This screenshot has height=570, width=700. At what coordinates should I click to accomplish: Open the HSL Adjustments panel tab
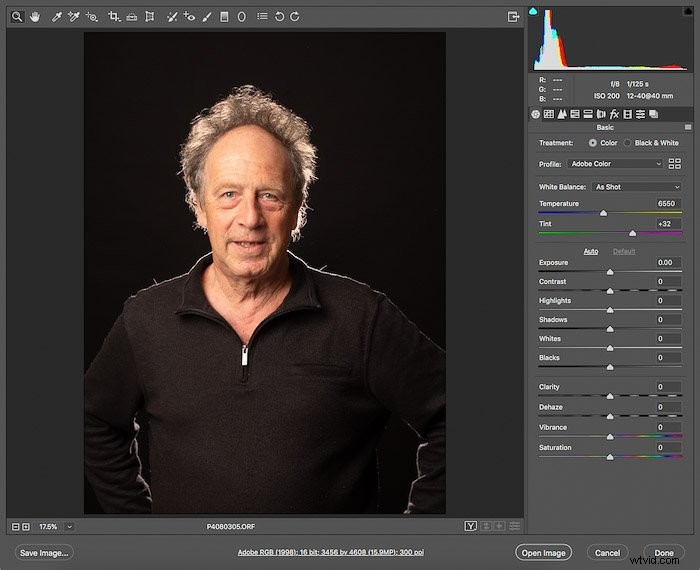[x=575, y=114]
